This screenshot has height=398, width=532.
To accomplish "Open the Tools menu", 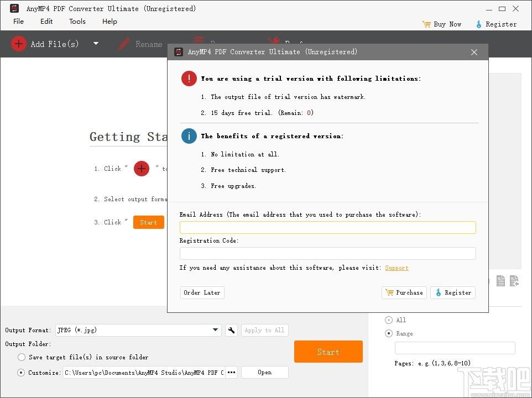I will click(x=77, y=22).
